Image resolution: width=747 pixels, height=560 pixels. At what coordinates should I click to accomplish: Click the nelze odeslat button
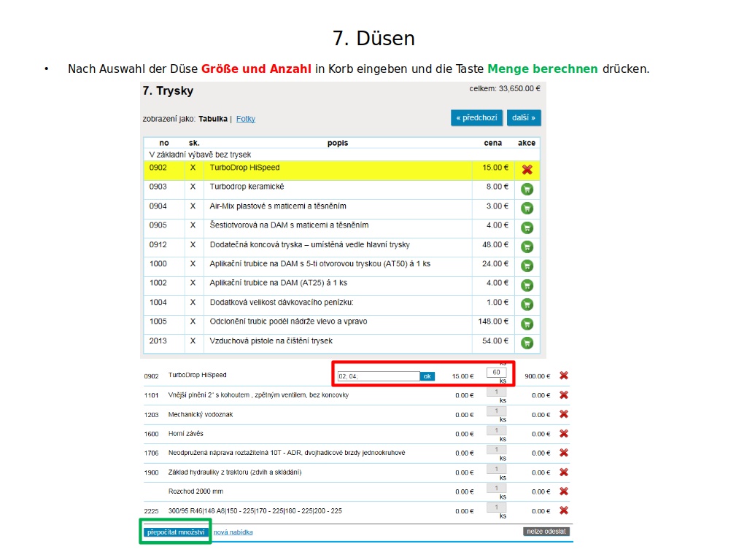click(x=546, y=532)
